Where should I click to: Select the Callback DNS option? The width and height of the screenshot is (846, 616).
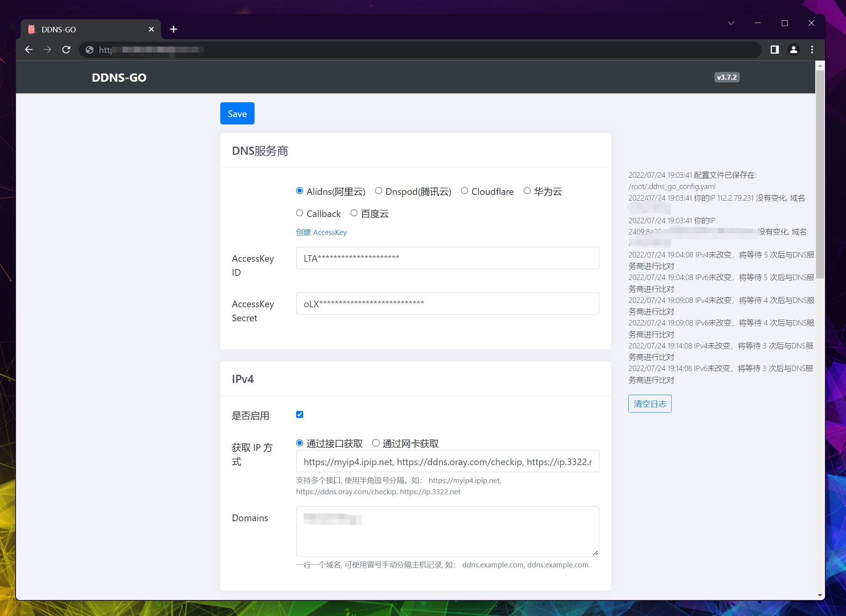pyautogui.click(x=300, y=213)
